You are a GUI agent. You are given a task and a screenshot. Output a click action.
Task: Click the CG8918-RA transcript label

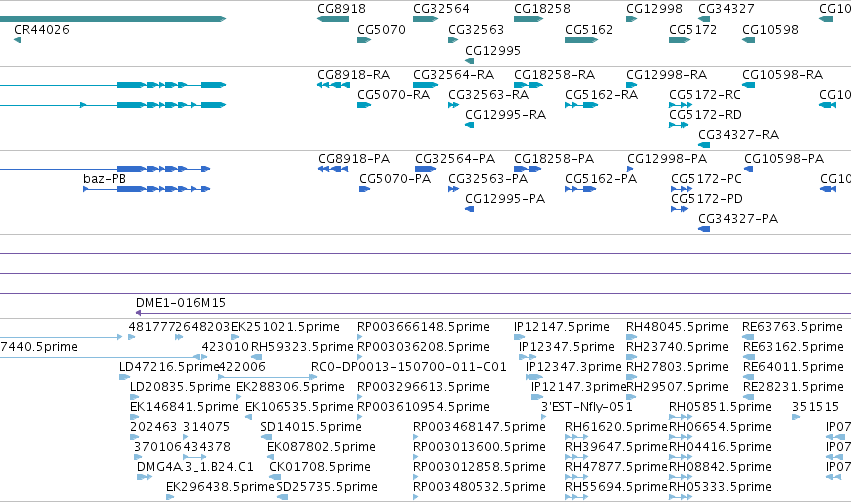(353, 75)
